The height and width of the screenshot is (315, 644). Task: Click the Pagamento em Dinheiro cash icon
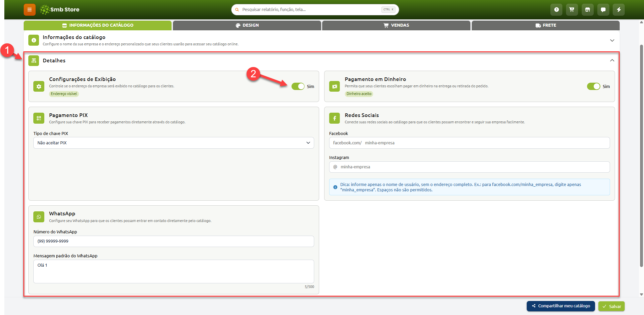tap(334, 86)
